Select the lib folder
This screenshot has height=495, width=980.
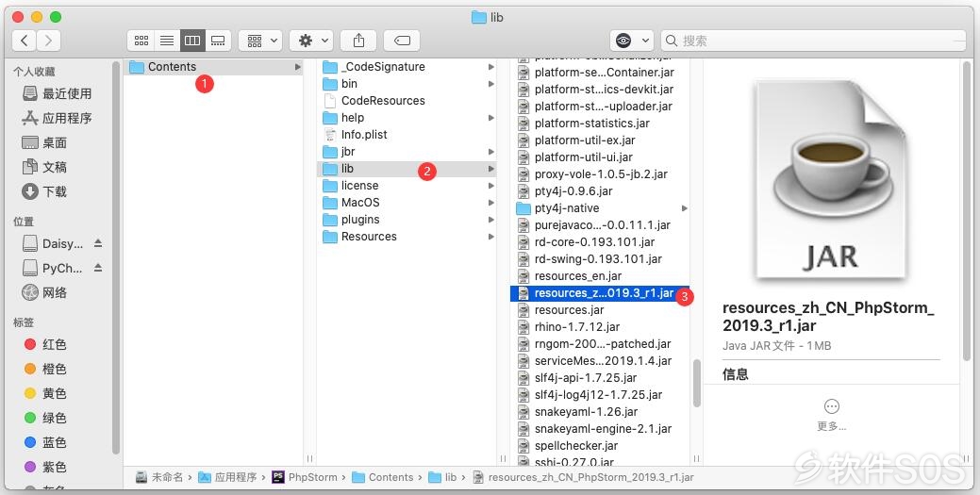click(x=408, y=169)
